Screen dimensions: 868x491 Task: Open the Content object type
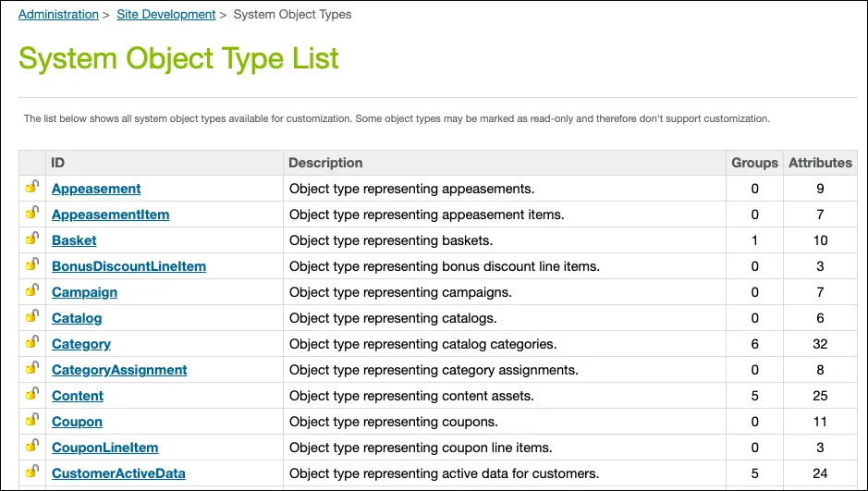pos(78,396)
